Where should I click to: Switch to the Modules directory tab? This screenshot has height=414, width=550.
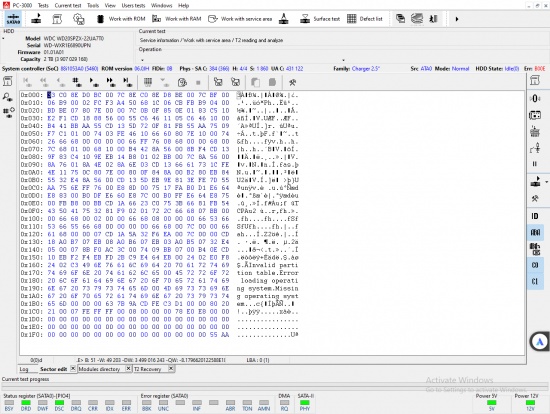[x=99, y=369]
